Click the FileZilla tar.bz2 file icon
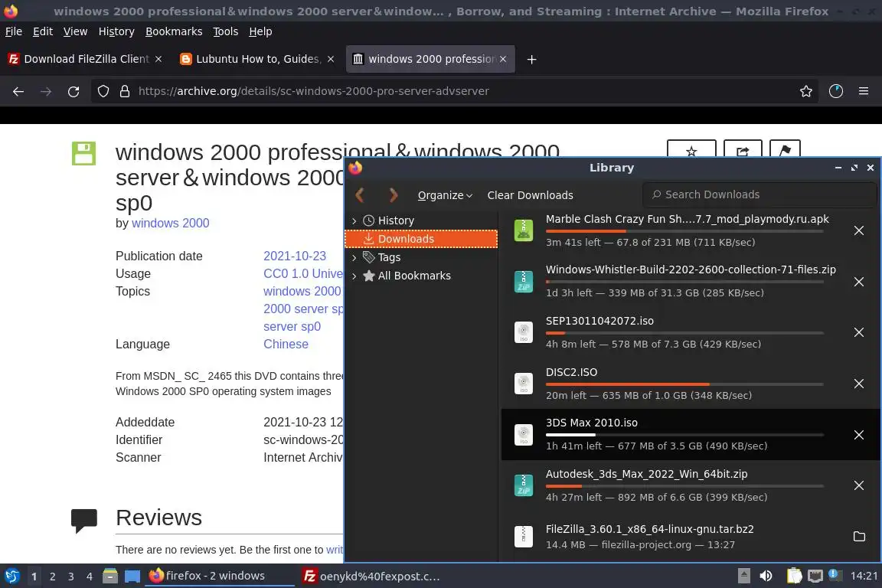 point(524,537)
